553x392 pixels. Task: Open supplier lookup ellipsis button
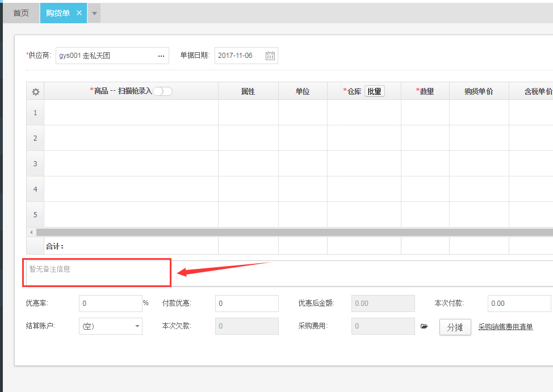[161, 56]
